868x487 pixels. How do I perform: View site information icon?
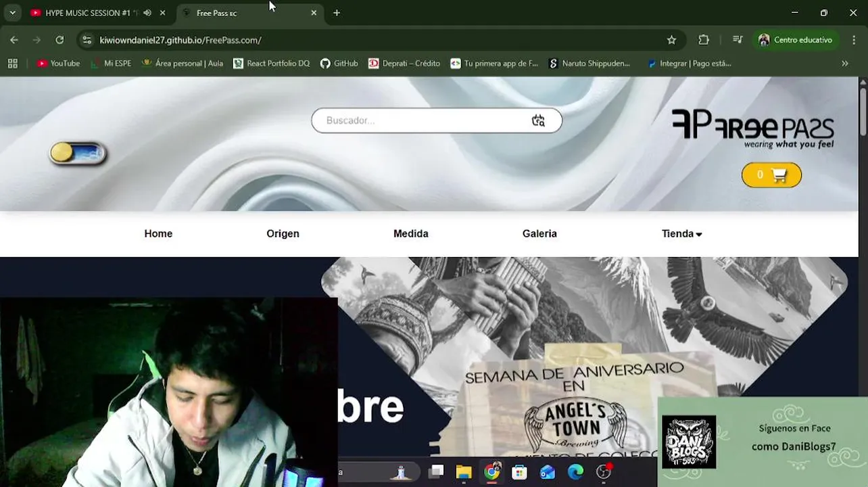tap(87, 40)
